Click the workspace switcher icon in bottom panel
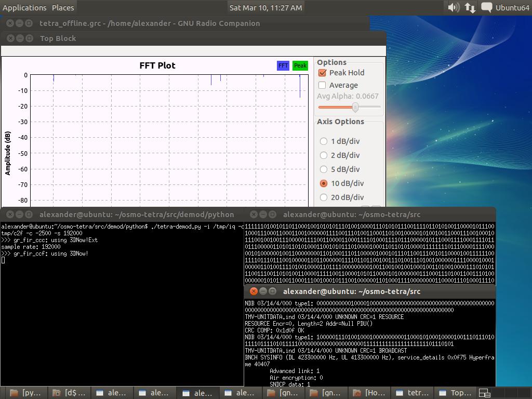The height and width of the screenshot is (399, 532). pyautogui.click(x=485, y=393)
